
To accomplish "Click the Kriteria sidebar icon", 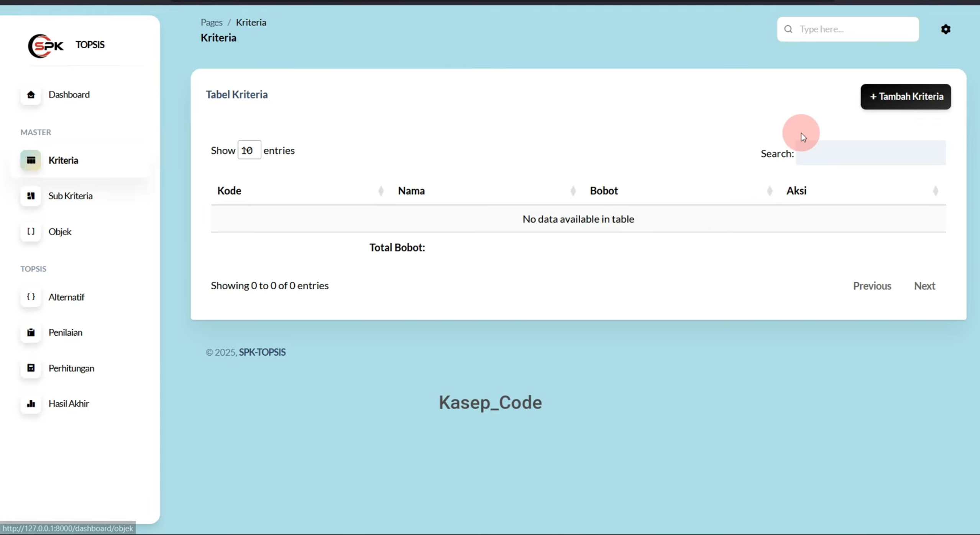I will tap(31, 160).
